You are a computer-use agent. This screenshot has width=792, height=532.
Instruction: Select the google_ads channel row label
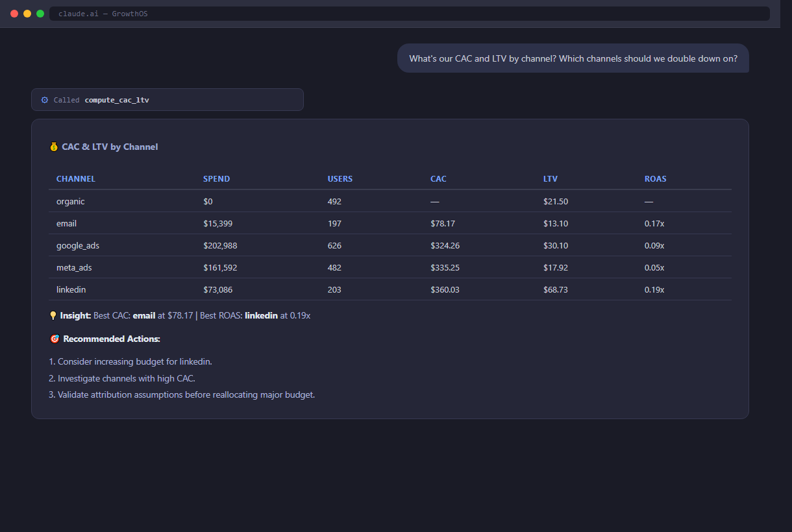(78, 245)
